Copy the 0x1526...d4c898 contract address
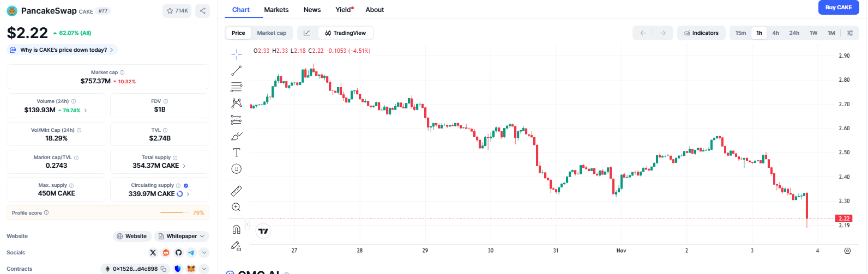Viewport: 868px width, 274px height. coord(163,269)
